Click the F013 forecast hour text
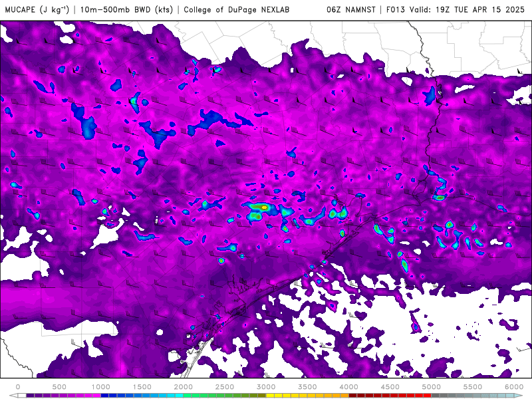The image size is (532, 399). 396,10
